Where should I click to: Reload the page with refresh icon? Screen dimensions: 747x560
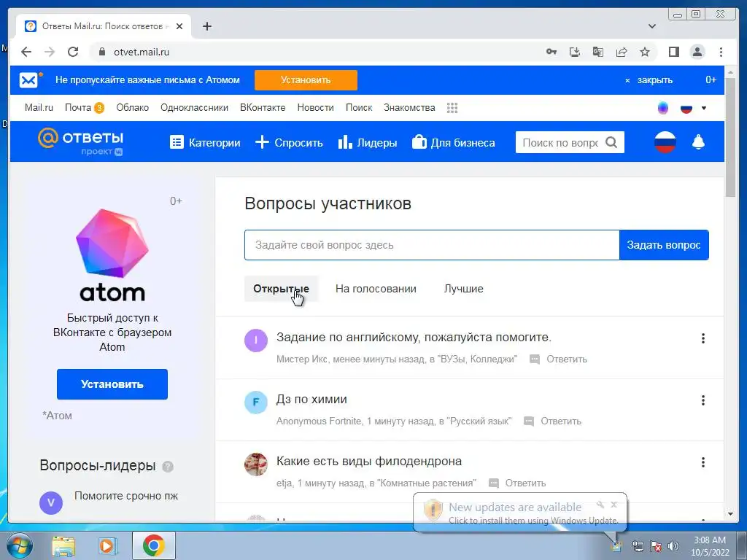point(73,52)
